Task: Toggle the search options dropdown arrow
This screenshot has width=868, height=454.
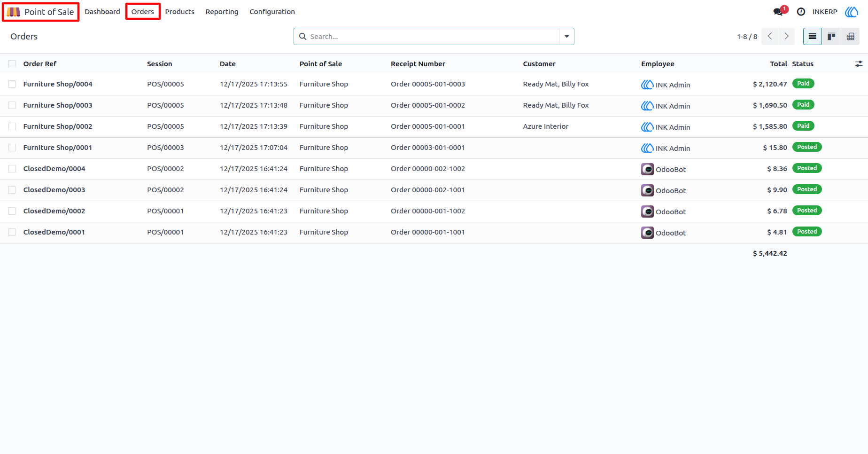Action: click(566, 37)
